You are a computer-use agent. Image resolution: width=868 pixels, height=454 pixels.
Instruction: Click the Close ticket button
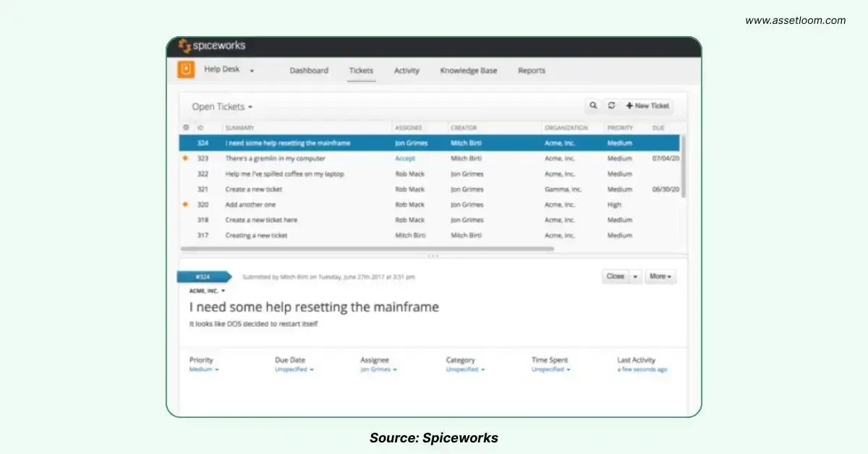pos(616,276)
